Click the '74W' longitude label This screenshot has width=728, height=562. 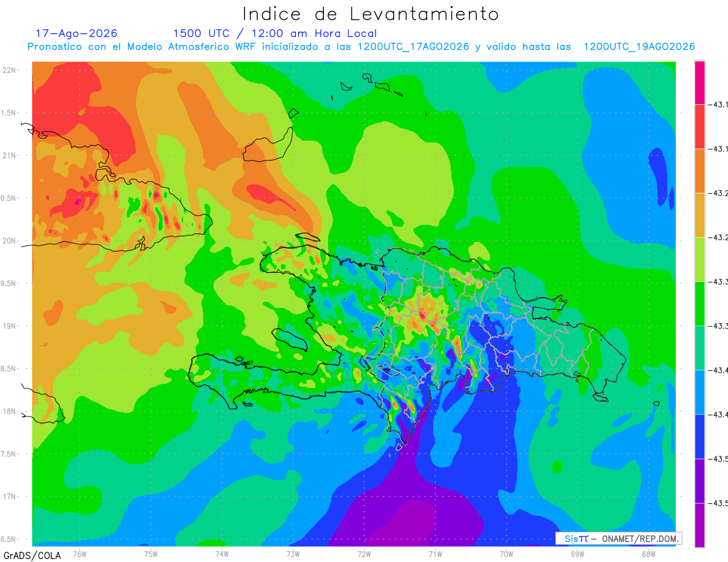click(x=222, y=554)
